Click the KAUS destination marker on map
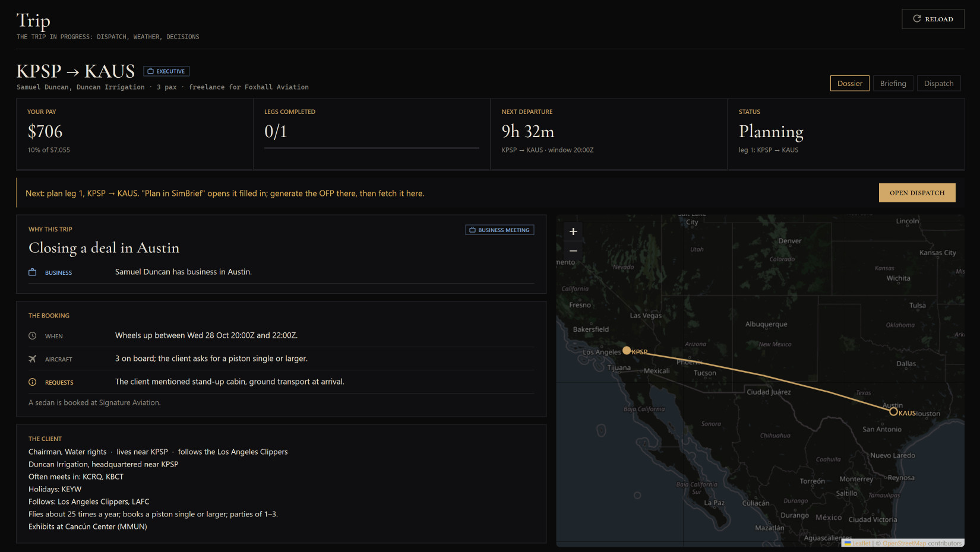Viewport: 980px width, 552px height. (x=893, y=411)
